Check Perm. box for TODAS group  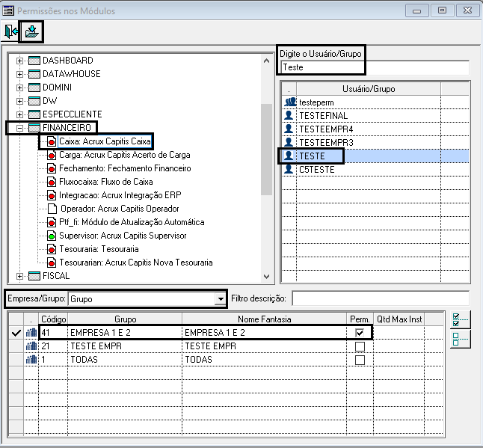[x=360, y=360]
